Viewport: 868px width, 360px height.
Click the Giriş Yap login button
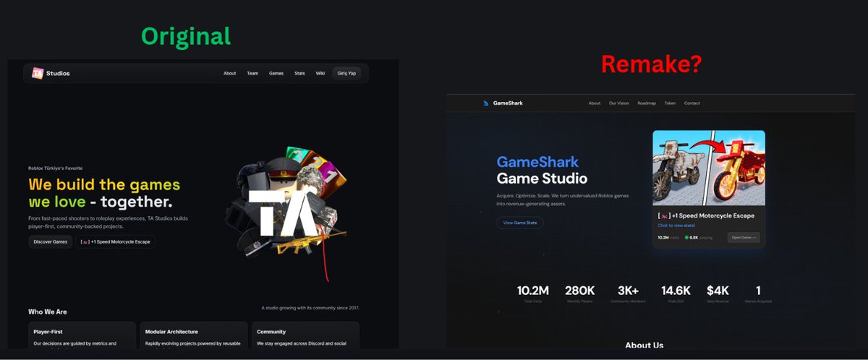(x=347, y=73)
